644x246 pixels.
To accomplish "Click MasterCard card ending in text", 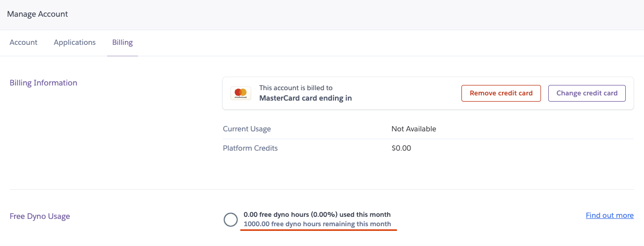I will [x=305, y=98].
